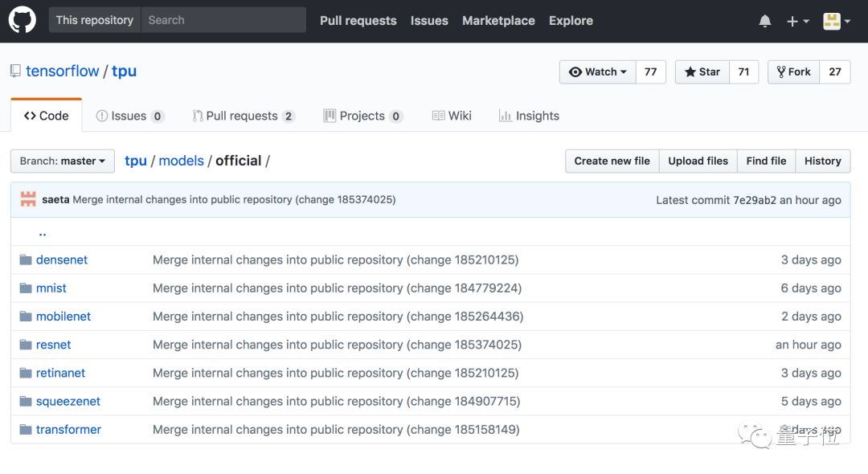Click the densenet folder icon
Screen dimensions: 868x474
click(x=26, y=259)
